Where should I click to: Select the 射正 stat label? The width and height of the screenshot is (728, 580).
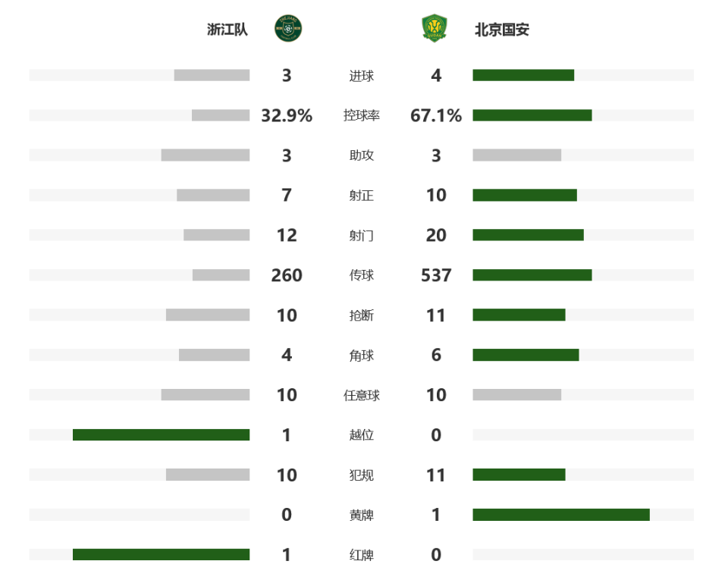(x=361, y=196)
